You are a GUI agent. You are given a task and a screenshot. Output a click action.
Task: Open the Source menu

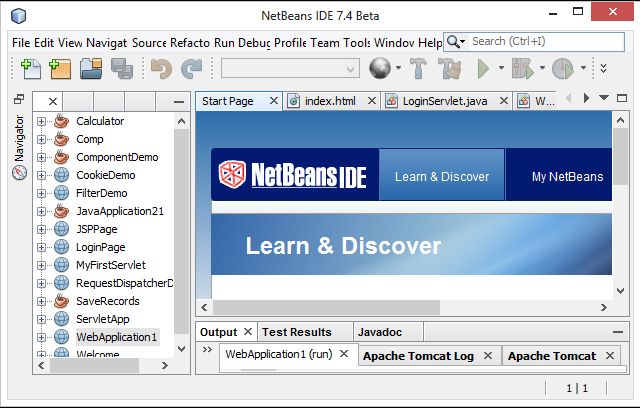149,42
